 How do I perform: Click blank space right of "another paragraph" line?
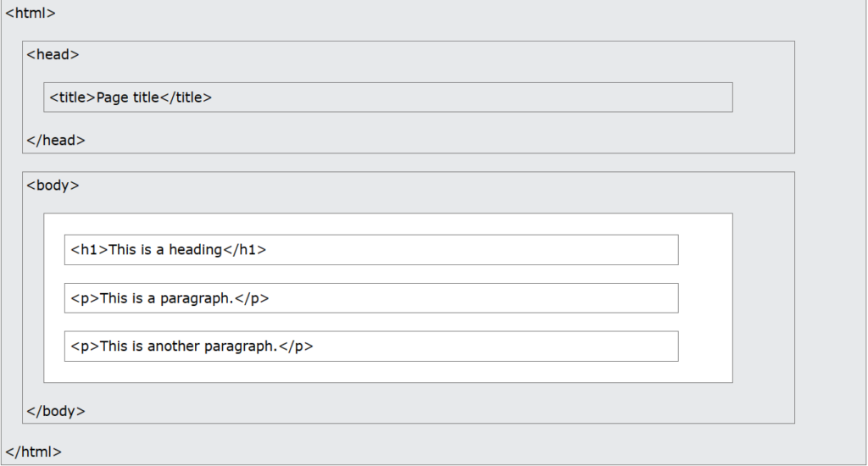[492, 347]
